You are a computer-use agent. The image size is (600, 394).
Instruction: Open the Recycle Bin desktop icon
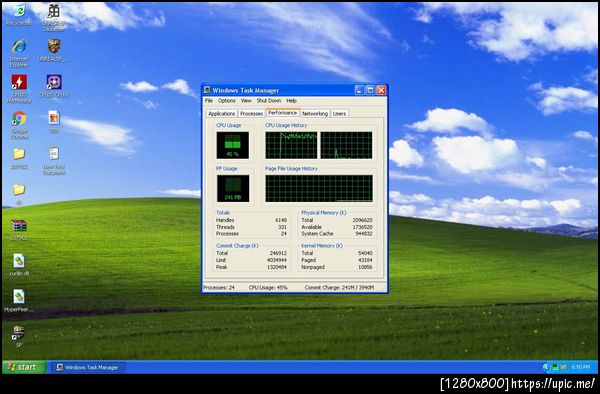pos(19,14)
